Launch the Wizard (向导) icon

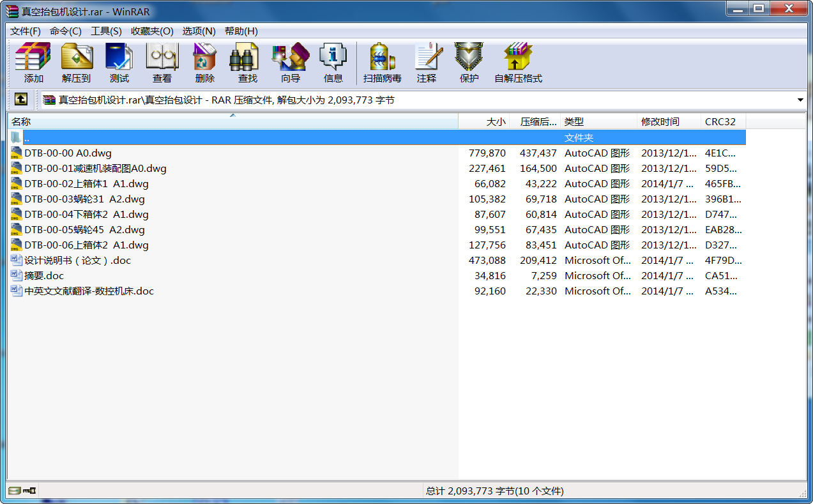click(x=291, y=62)
